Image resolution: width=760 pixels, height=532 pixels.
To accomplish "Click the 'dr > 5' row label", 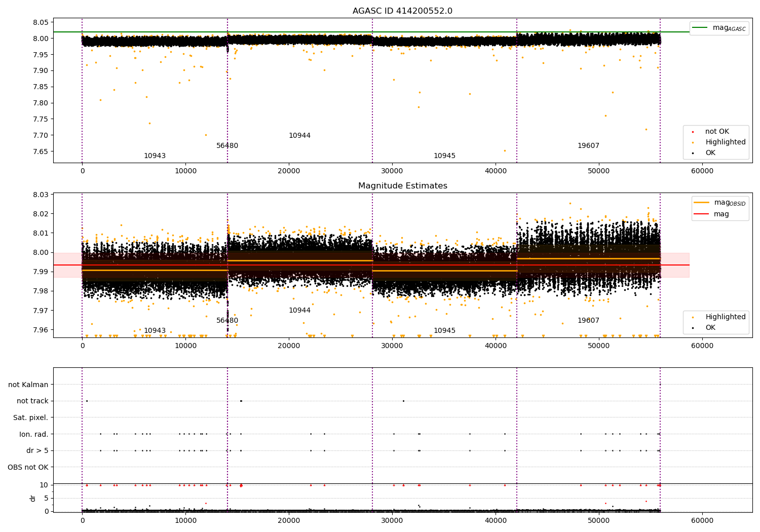I will 37,451.
